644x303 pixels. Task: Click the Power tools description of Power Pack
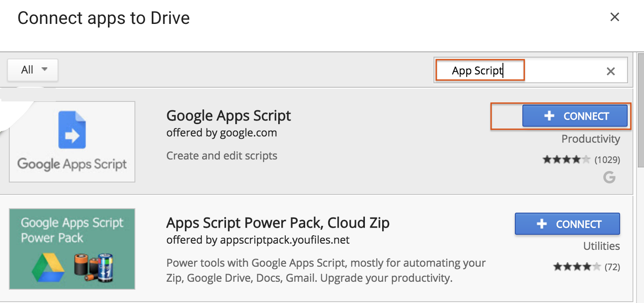(x=326, y=271)
